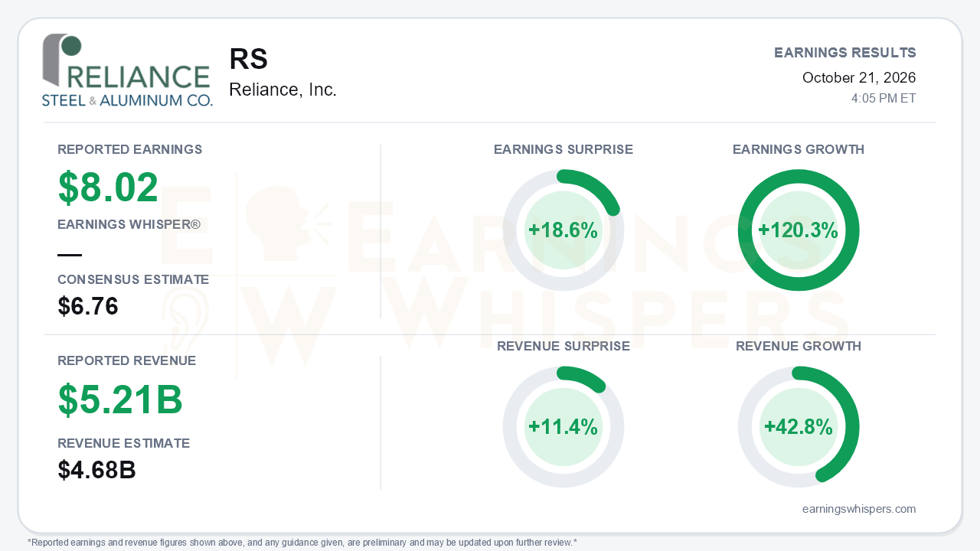Click the $8.02 reported earnings value
980x551 pixels.
click(108, 187)
